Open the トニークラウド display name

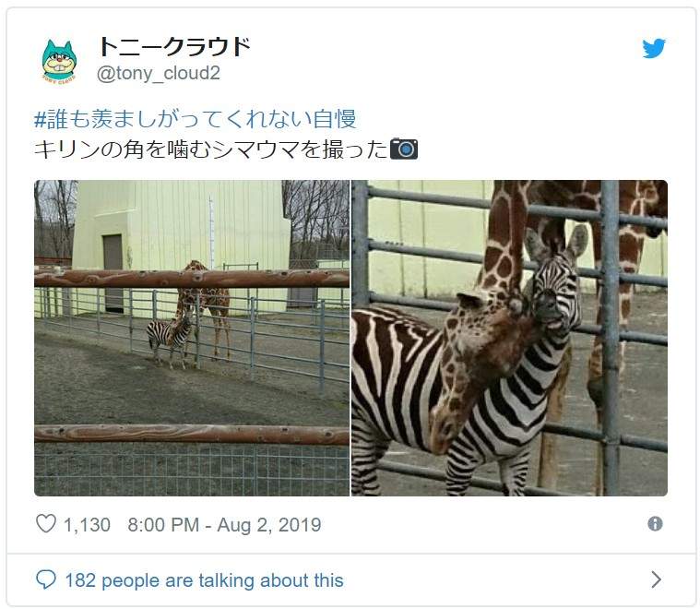tap(174, 46)
